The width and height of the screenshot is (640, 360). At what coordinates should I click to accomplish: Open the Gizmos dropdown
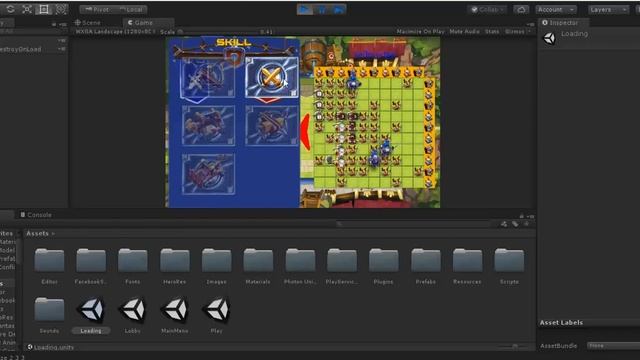point(517,31)
